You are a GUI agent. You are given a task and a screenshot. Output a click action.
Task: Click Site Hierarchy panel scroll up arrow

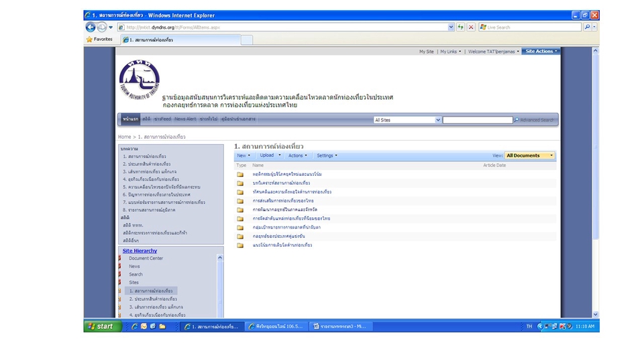point(220,257)
